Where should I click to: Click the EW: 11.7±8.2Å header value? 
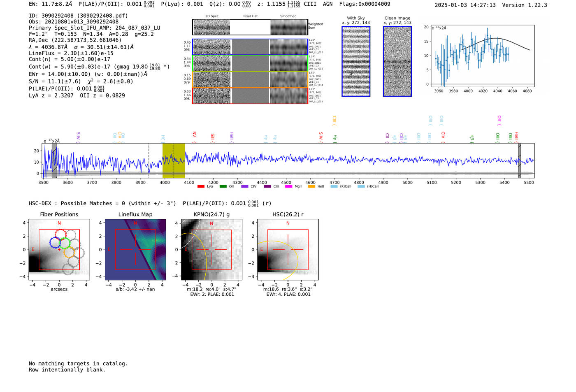[51, 4]
